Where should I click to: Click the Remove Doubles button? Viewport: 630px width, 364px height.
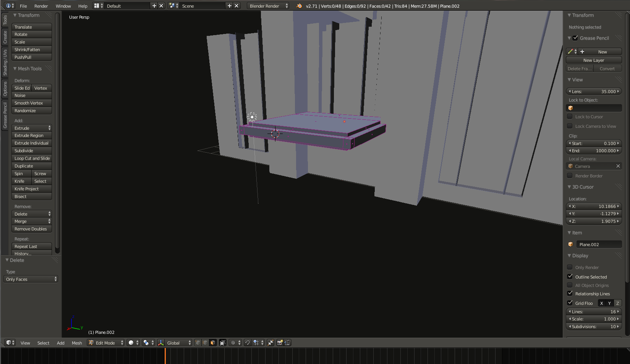click(x=32, y=229)
